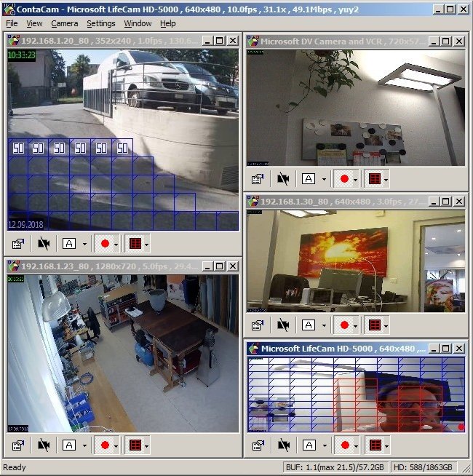Open the Camera menu
The height and width of the screenshot is (476, 473).
point(64,23)
